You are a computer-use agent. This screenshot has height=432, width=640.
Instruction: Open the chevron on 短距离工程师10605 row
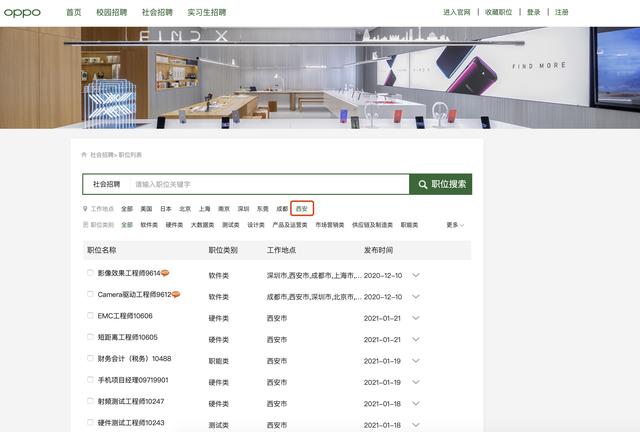click(x=416, y=339)
